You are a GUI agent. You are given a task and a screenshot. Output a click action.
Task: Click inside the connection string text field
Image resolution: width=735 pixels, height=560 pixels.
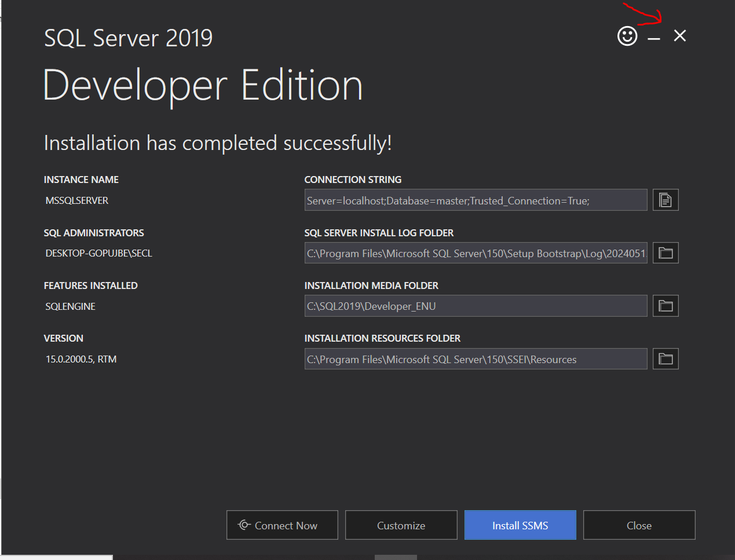pos(476,200)
